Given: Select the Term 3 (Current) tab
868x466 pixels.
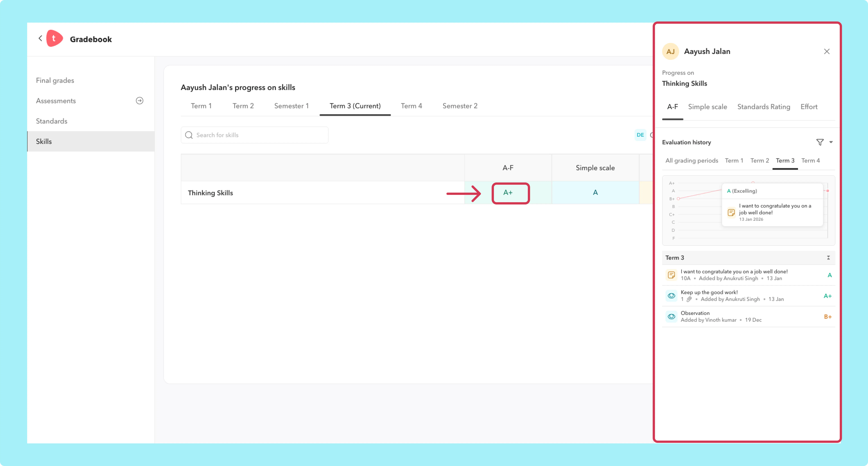Looking at the screenshot, I should tap(355, 106).
